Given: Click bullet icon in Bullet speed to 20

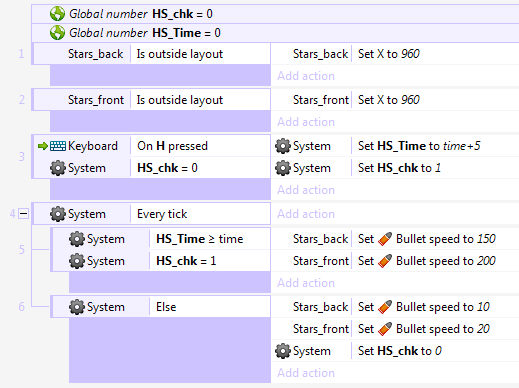Looking at the screenshot, I should (385, 329).
